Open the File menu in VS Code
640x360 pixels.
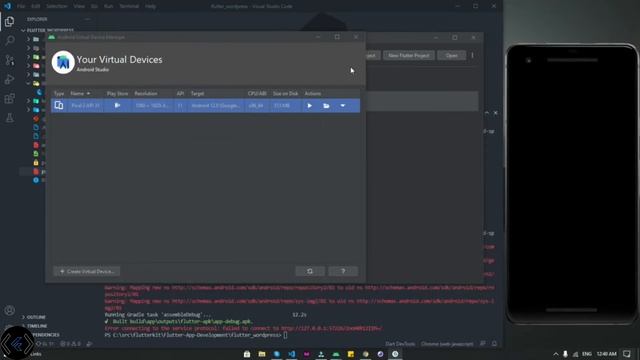pos(21,6)
